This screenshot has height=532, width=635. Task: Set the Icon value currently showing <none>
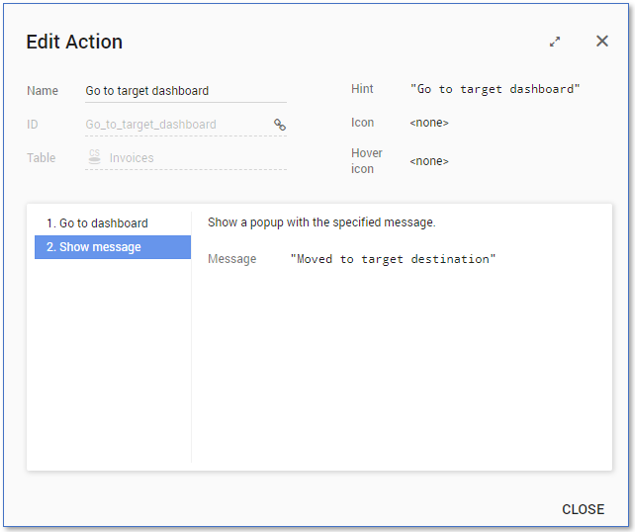point(429,123)
